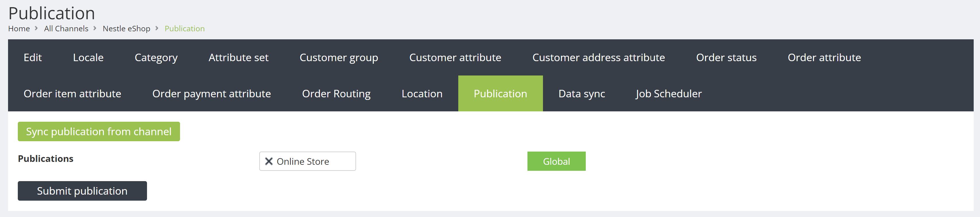Open All Channels breadcrumb link
The image size is (980, 217).
coord(66,28)
